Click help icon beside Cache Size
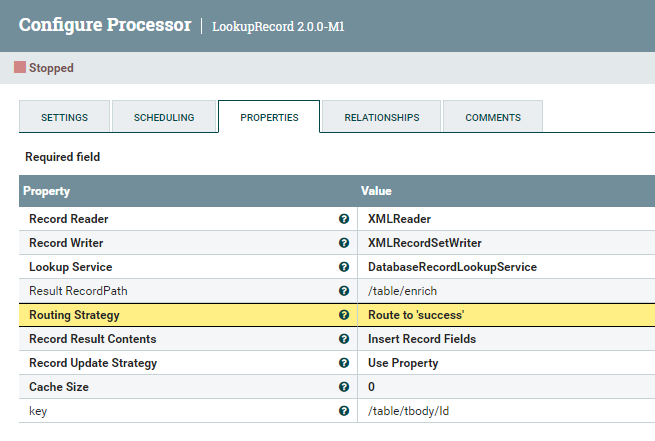This screenshot has width=655, height=441. pos(344,387)
